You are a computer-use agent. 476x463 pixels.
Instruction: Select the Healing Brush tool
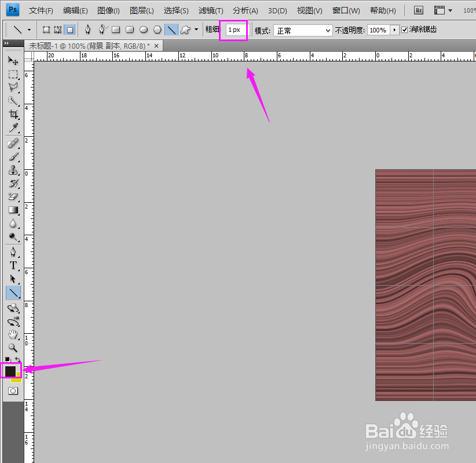click(x=13, y=143)
